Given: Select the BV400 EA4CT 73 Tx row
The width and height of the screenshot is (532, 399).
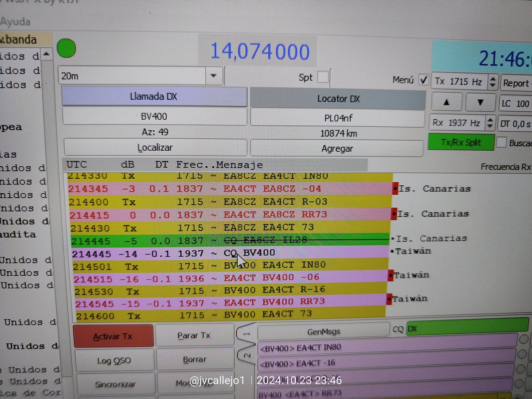Looking at the screenshot, I should (x=230, y=315).
